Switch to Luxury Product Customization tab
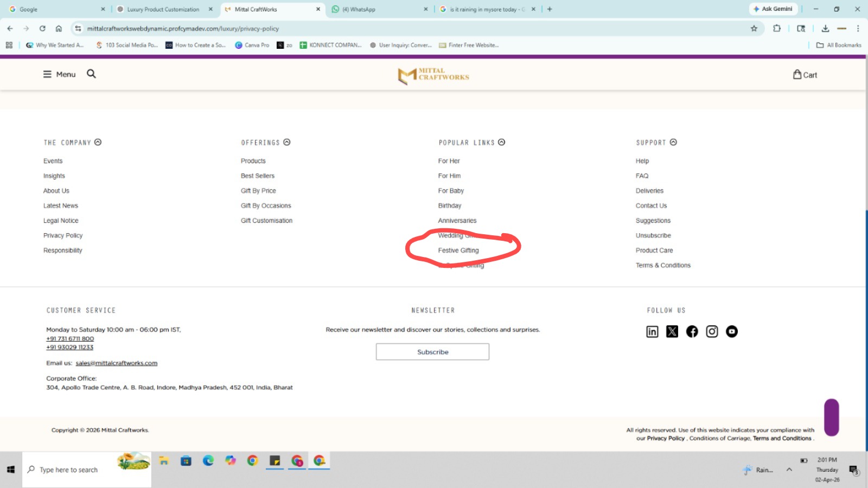 (163, 9)
